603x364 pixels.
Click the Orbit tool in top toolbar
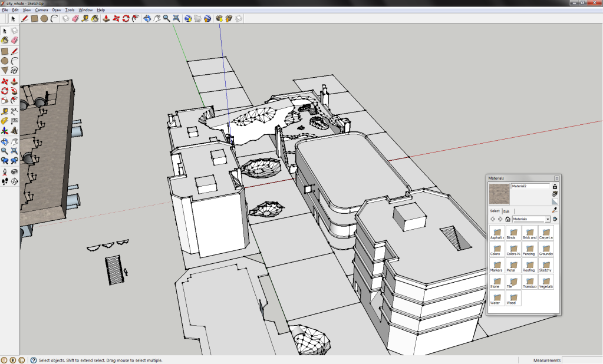coord(147,18)
